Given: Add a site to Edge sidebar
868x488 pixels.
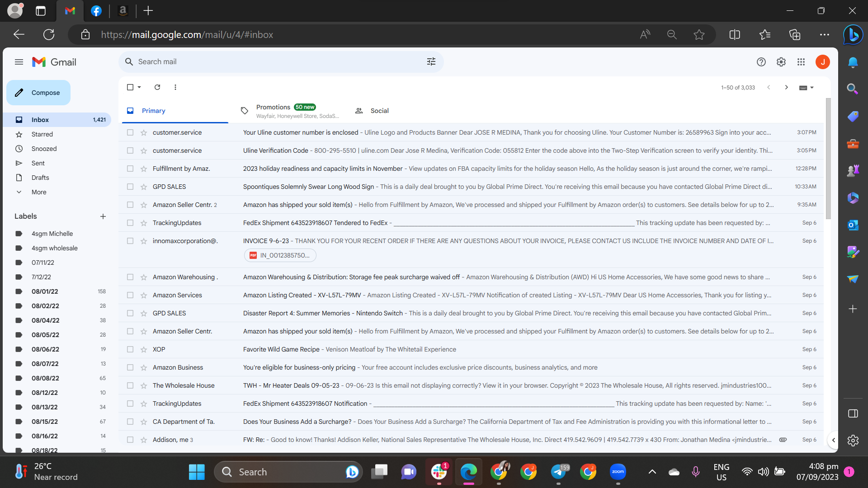Looking at the screenshot, I should point(853,309).
